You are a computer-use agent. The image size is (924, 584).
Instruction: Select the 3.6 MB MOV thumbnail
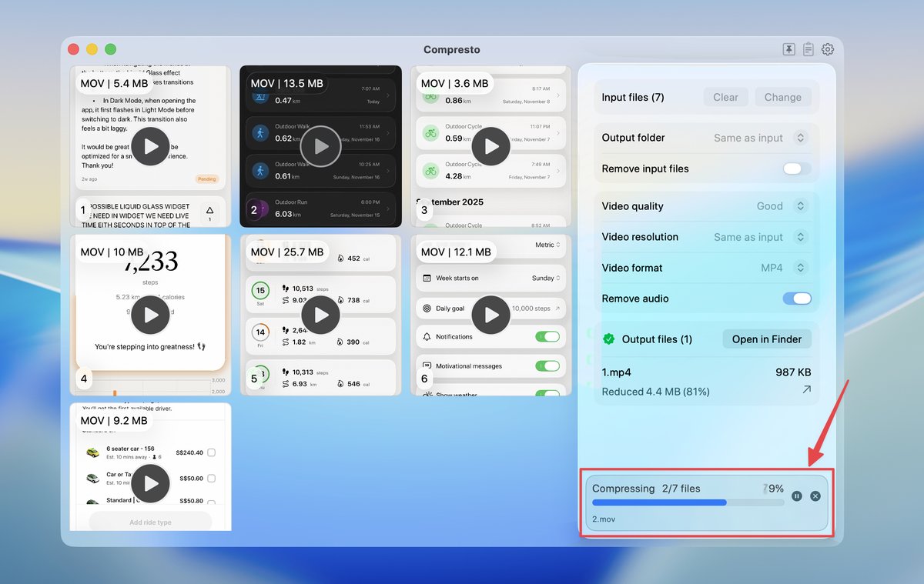point(490,145)
